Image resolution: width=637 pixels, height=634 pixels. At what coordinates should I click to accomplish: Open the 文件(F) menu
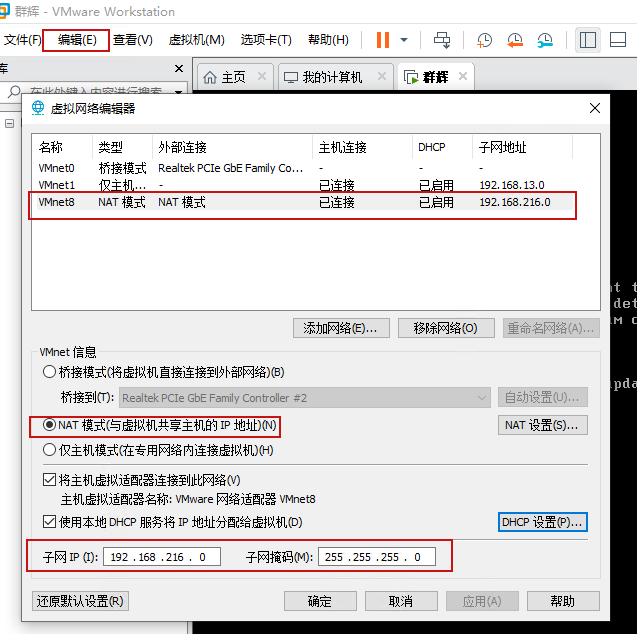coord(22,40)
